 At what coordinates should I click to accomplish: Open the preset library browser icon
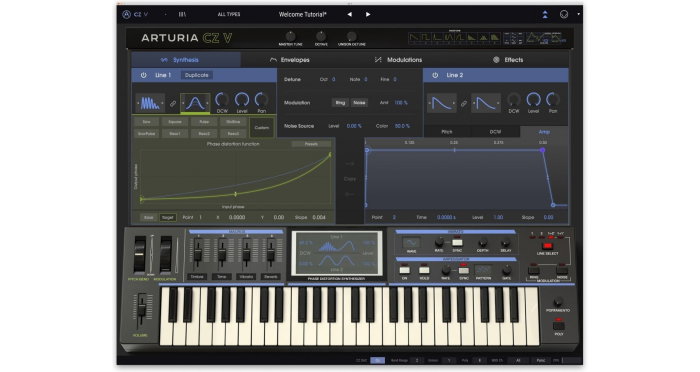coord(182,14)
